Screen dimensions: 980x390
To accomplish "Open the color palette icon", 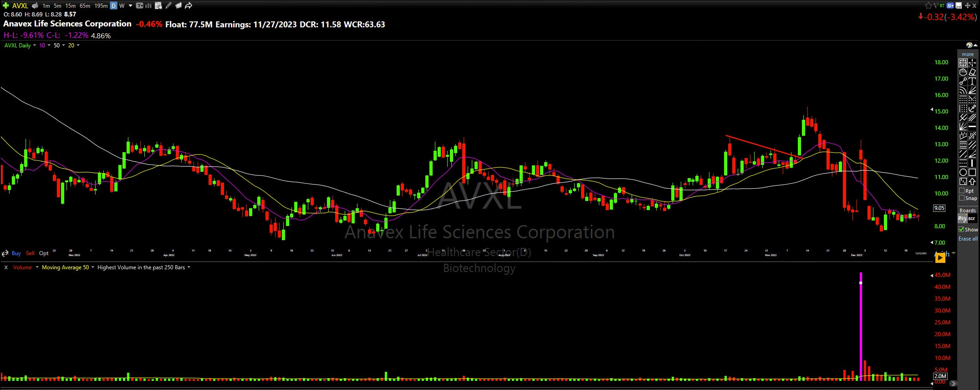I will (969, 45).
